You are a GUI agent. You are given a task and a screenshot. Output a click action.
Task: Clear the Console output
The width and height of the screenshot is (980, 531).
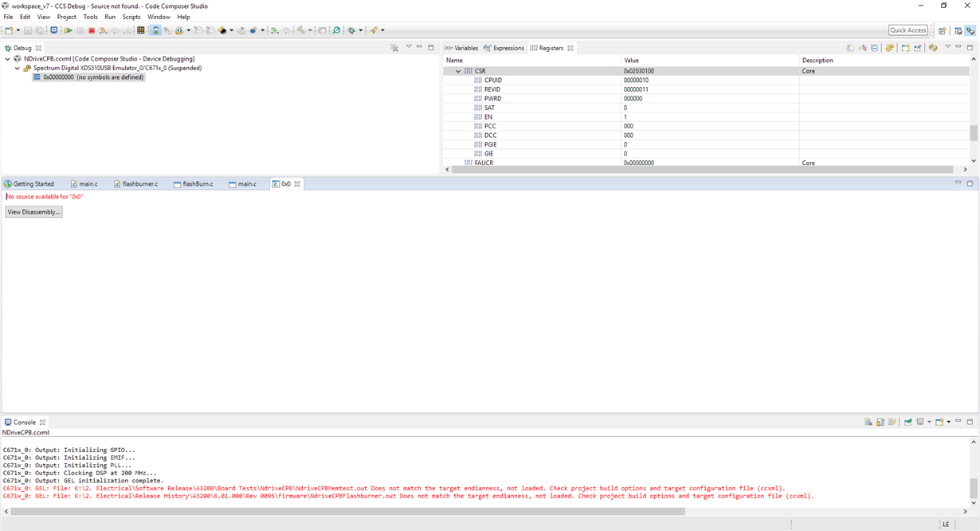point(868,422)
